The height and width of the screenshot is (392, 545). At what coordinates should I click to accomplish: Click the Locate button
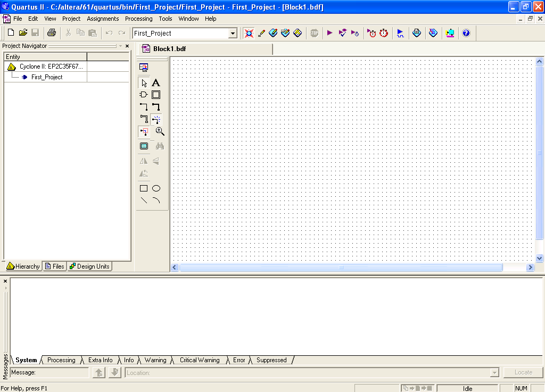(x=523, y=372)
